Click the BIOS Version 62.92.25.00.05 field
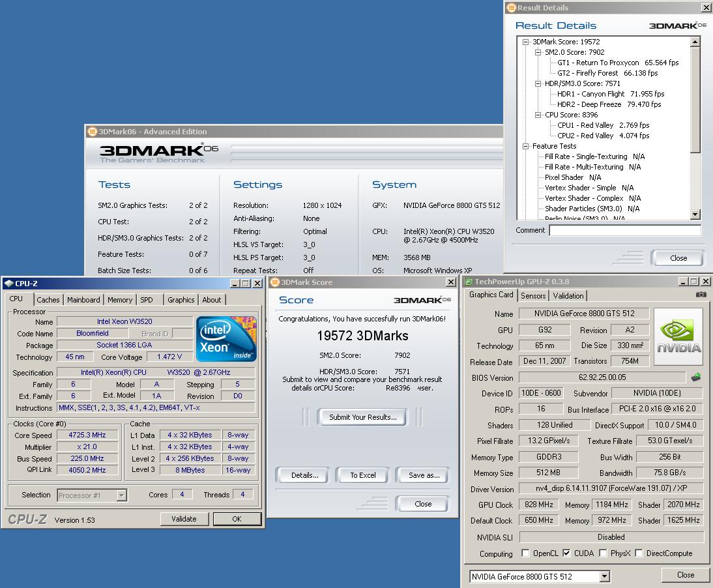This screenshot has width=713, height=588. coord(602,377)
